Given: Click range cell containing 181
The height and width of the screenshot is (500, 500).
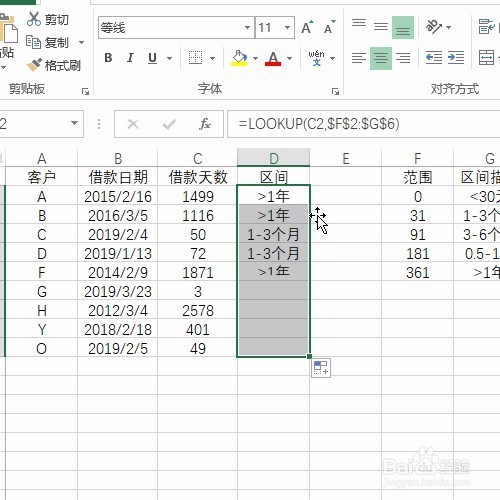Looking at the screenshot, I should click(x=417, y=253).
